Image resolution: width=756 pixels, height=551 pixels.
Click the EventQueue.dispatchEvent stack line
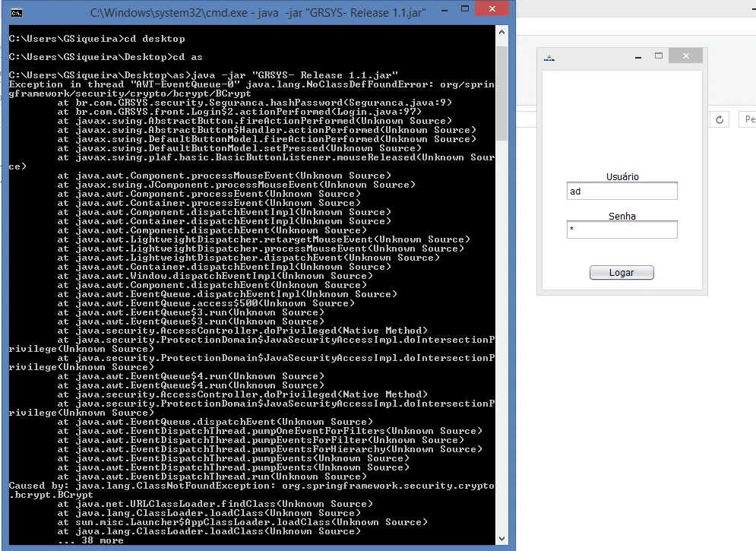point(215,422)
